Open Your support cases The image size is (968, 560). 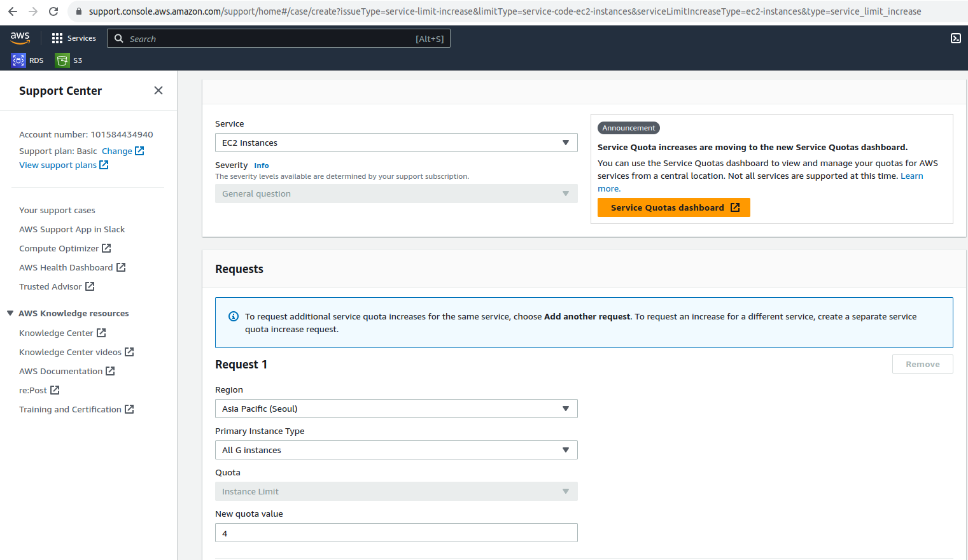[x=57, y=210]
